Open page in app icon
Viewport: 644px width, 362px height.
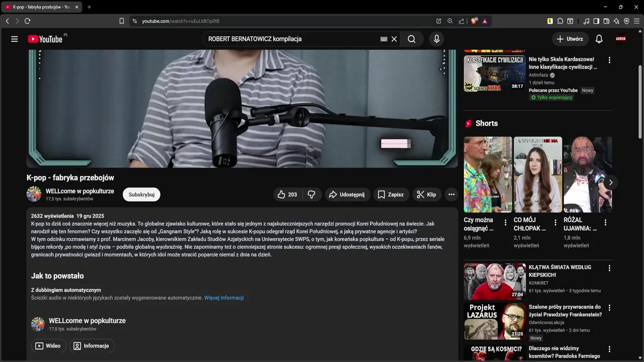[x=439, y=21]
